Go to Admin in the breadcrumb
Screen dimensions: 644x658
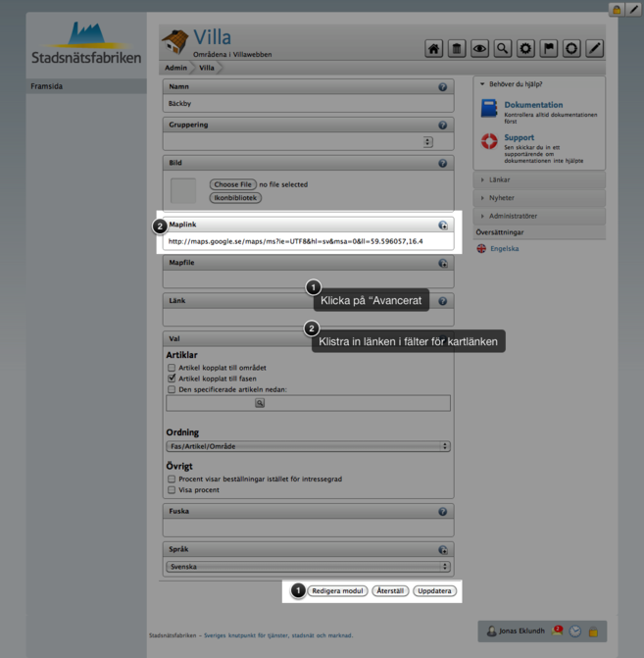pos(176,69)
